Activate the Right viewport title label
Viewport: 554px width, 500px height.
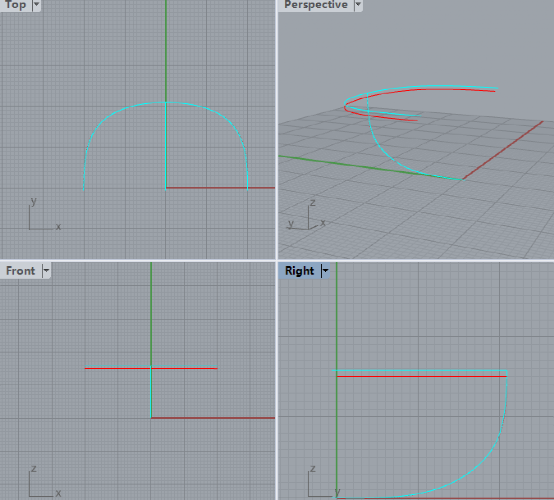(x=299, y=271)
